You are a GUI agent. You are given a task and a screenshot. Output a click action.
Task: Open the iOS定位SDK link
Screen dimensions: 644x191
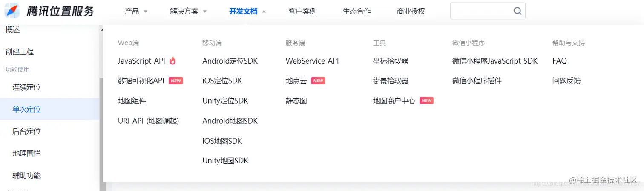(x=222, y=81)
